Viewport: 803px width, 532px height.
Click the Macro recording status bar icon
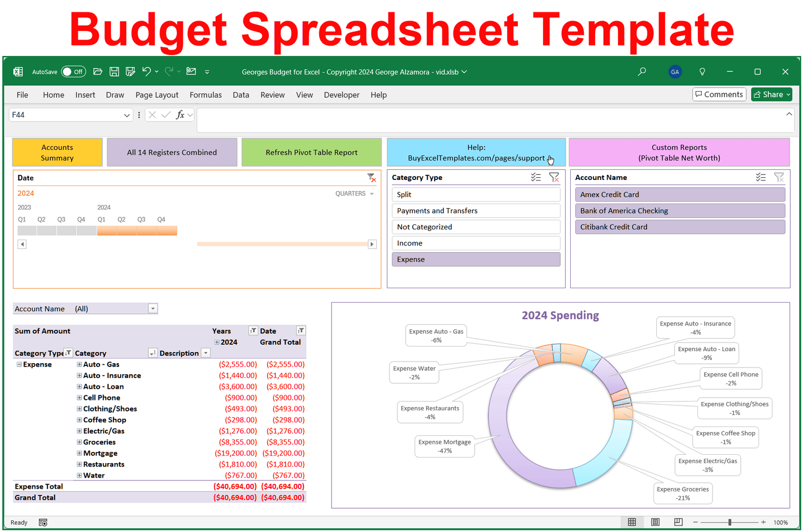[43, 523]
